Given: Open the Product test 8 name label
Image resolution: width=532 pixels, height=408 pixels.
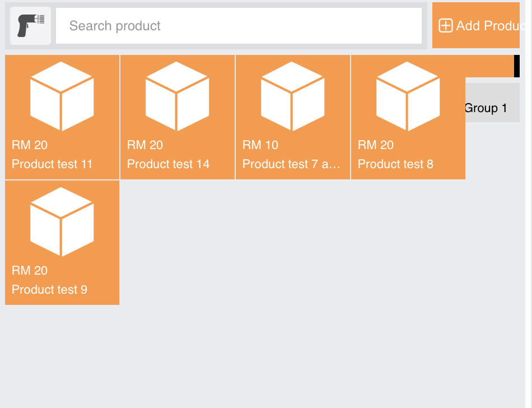Looking at the screenshot, I should tap(395, 164).
